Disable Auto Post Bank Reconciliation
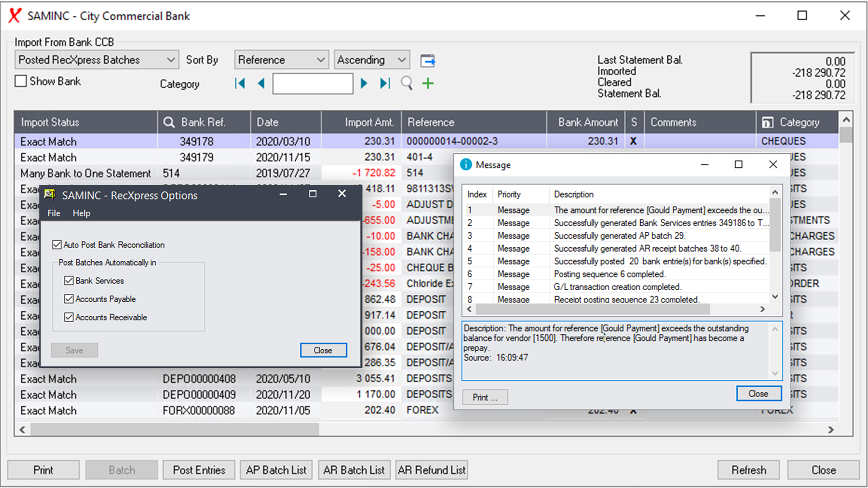The width and height of the screenshot is (868, 488). (x=57, y=244)
